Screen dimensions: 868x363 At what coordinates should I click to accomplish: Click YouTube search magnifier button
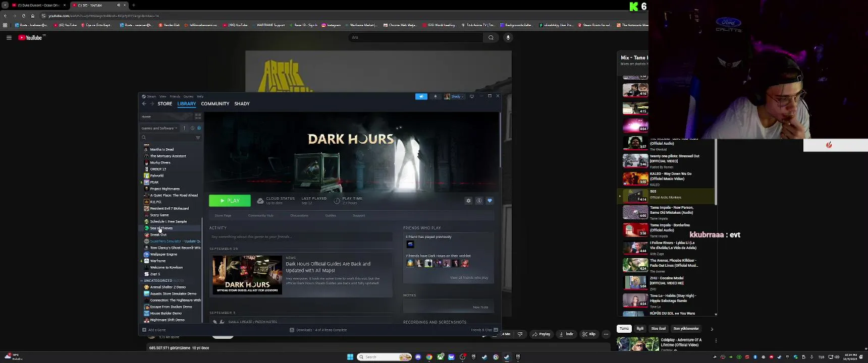491,37
